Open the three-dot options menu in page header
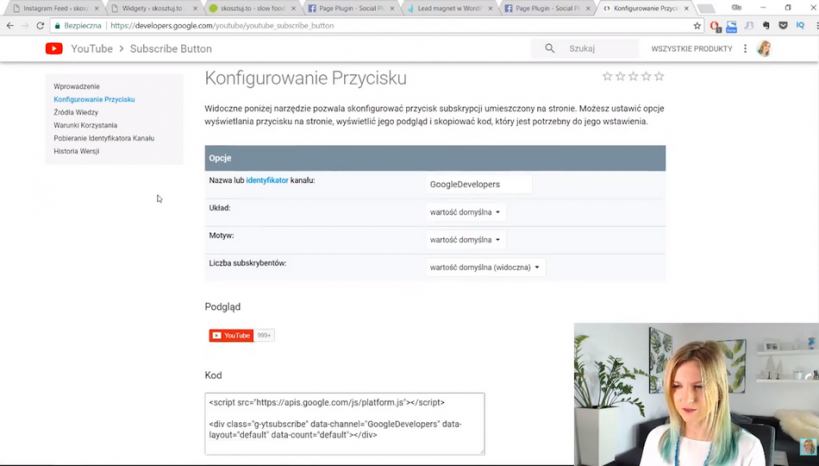 point(745,49)
